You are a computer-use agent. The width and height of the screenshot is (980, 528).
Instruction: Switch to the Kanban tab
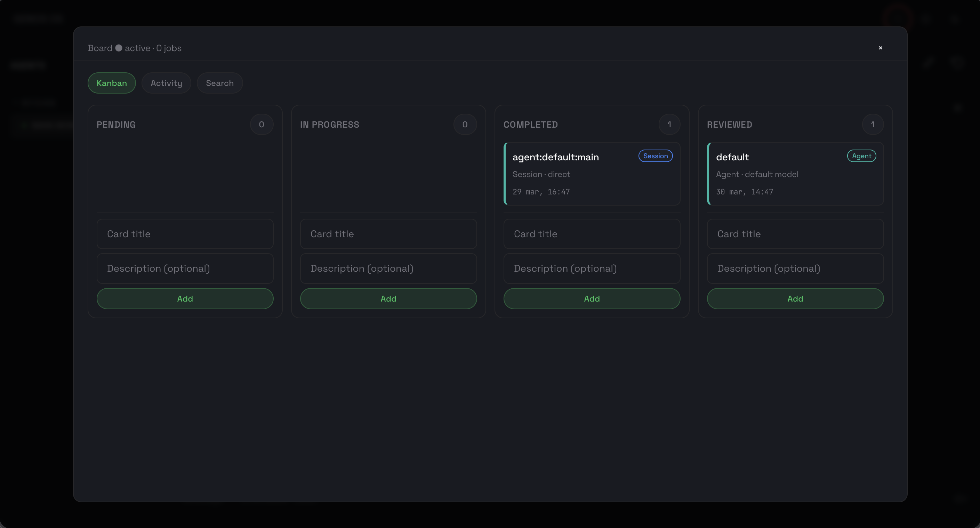pos(112,83)
